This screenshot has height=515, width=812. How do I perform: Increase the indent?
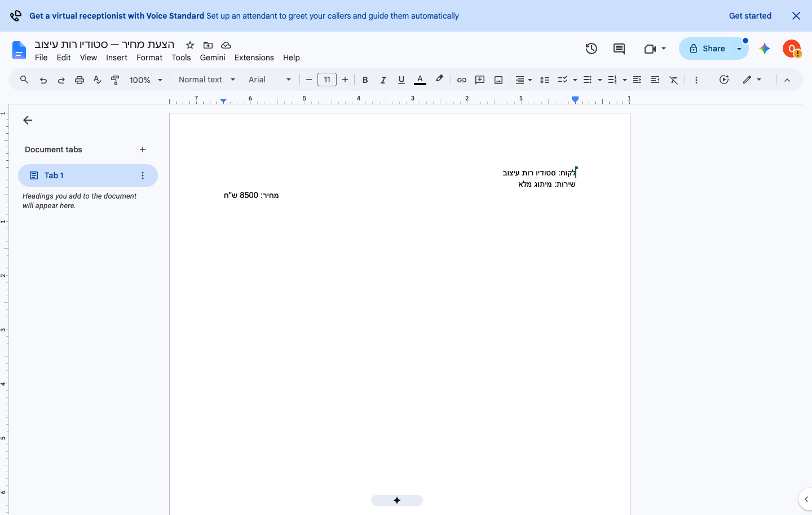pos(655,80)
